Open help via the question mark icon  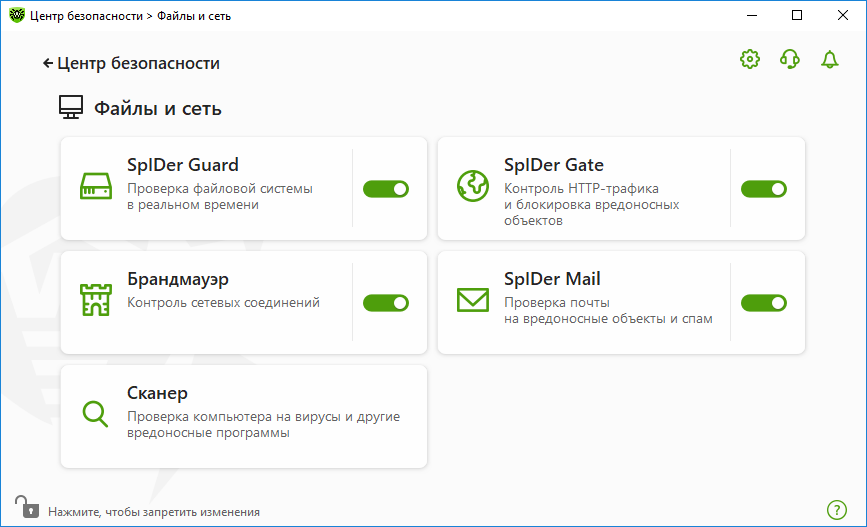[837, 510]
